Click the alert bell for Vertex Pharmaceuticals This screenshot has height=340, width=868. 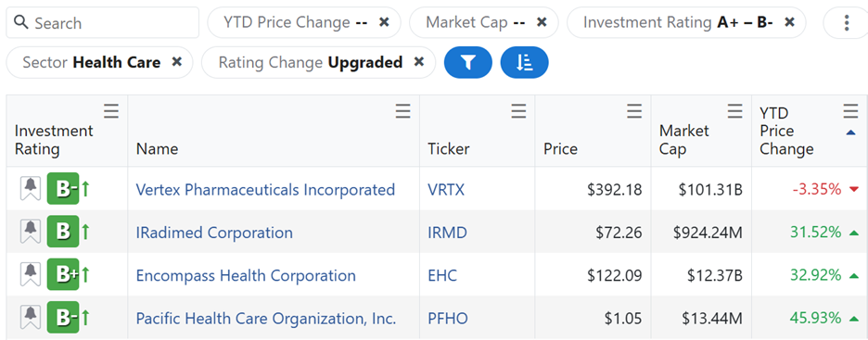[31, 189]
